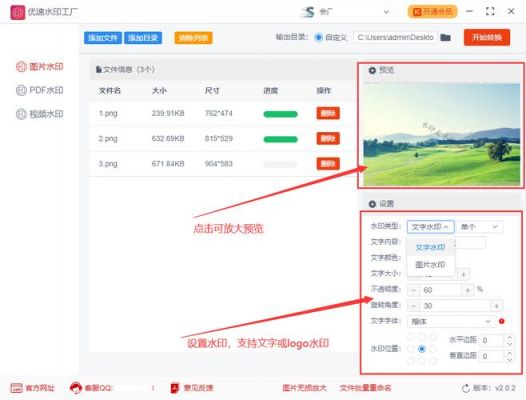Viewport: 526px width, 400px height.
Task: Click the 添加目录 button
Action: coord(143,38)
